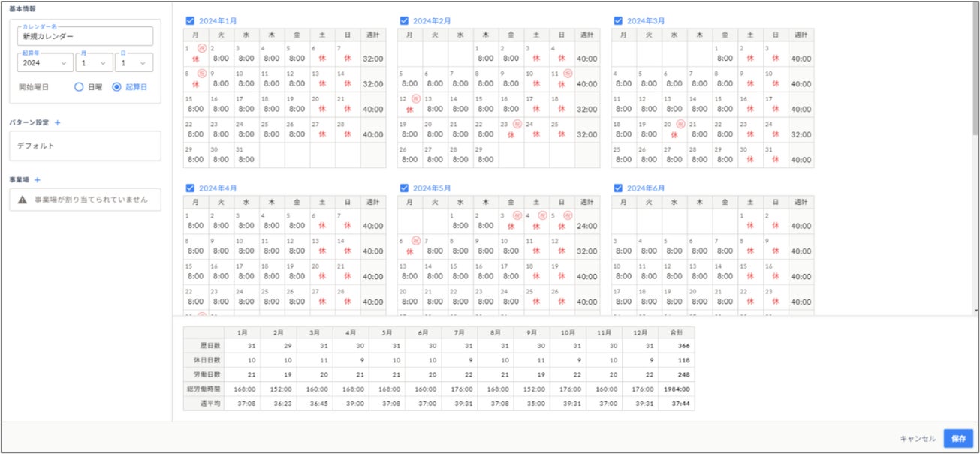980x454 pixels.
Task: Click the holiday mark on May 5 2024
Action: click(x=567, y=215)
